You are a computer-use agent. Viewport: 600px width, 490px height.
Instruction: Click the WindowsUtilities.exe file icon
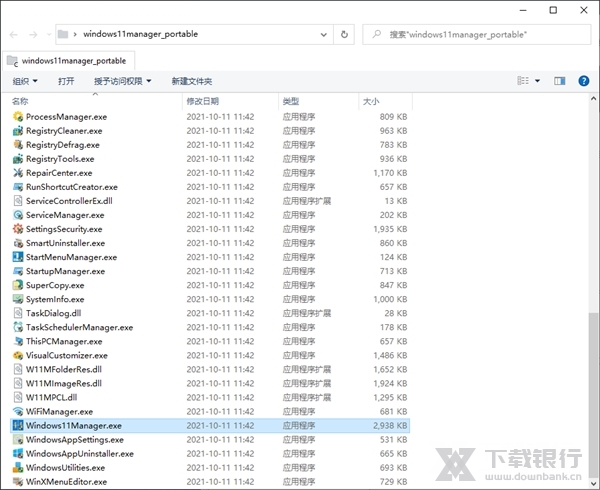coord(18,468)
